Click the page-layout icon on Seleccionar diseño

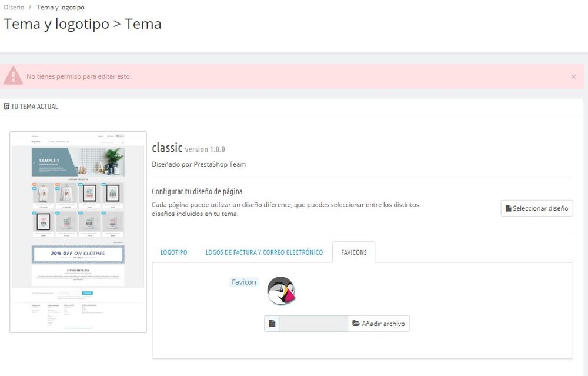click(508, 208)
